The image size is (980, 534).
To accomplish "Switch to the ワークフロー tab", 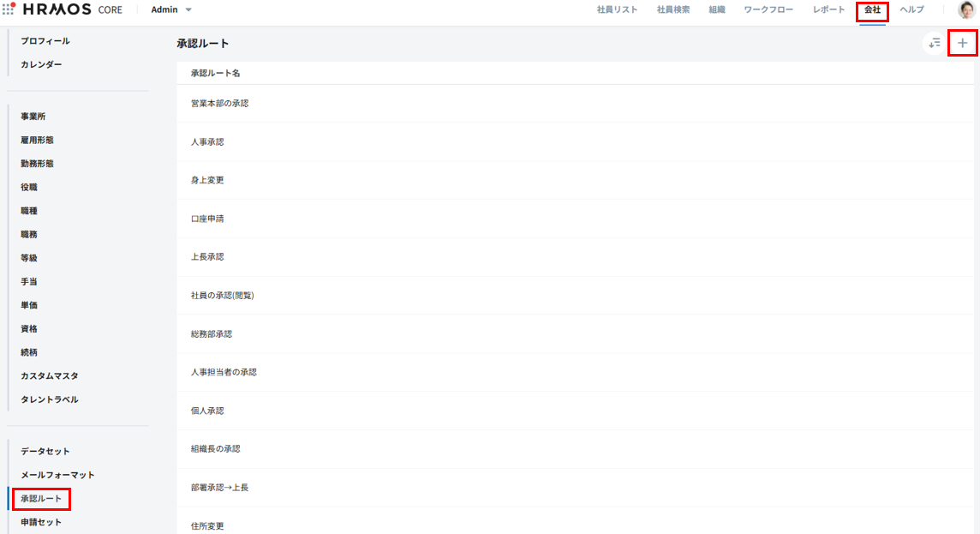I will click(x=768, y=10).
